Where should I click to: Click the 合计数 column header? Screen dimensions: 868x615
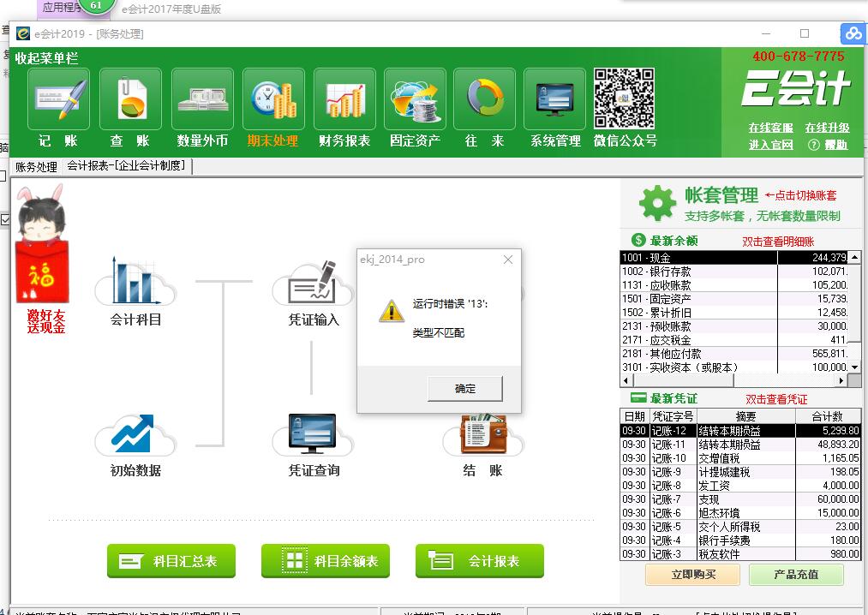(828, 416)
